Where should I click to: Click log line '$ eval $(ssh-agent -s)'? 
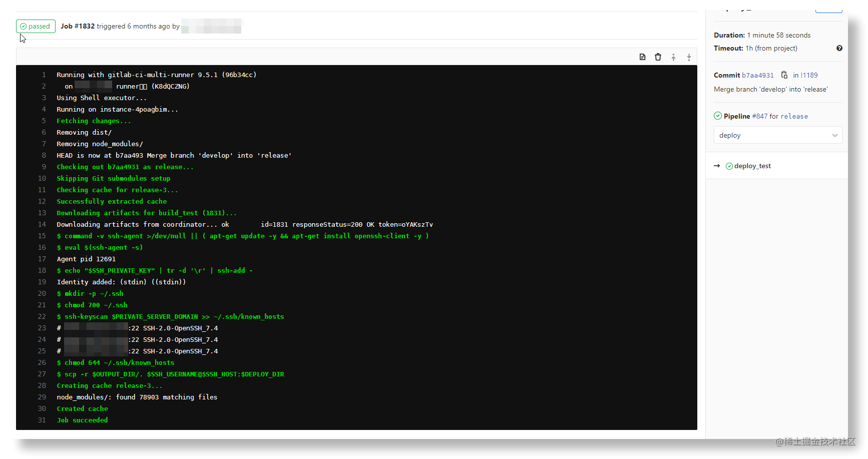pyautogui.click(x=100, y=247)
